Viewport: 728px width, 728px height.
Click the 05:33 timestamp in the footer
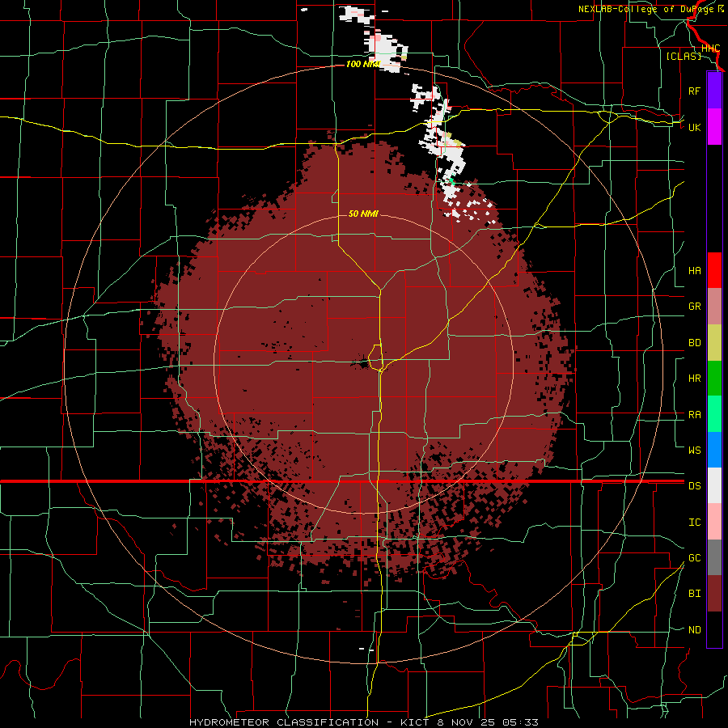click(519, 722)
